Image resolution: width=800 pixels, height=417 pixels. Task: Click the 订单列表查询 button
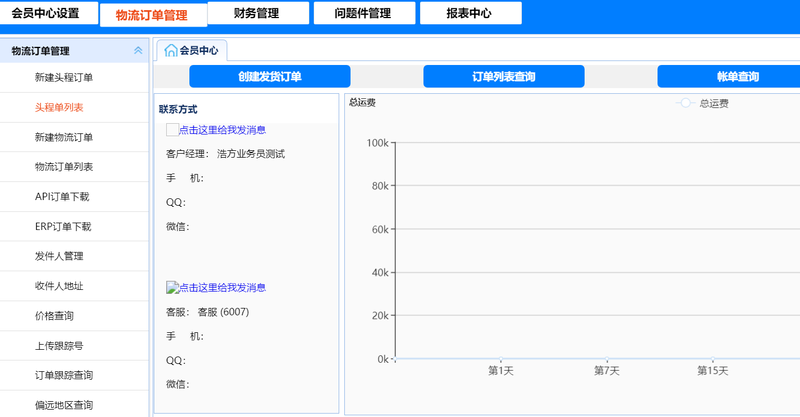pos(504,77)
